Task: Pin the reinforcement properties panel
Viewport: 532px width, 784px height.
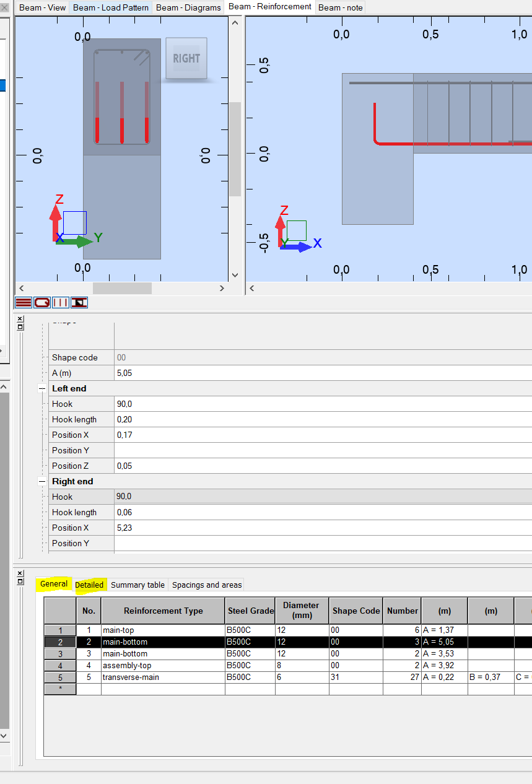Action: pos(19,327)
